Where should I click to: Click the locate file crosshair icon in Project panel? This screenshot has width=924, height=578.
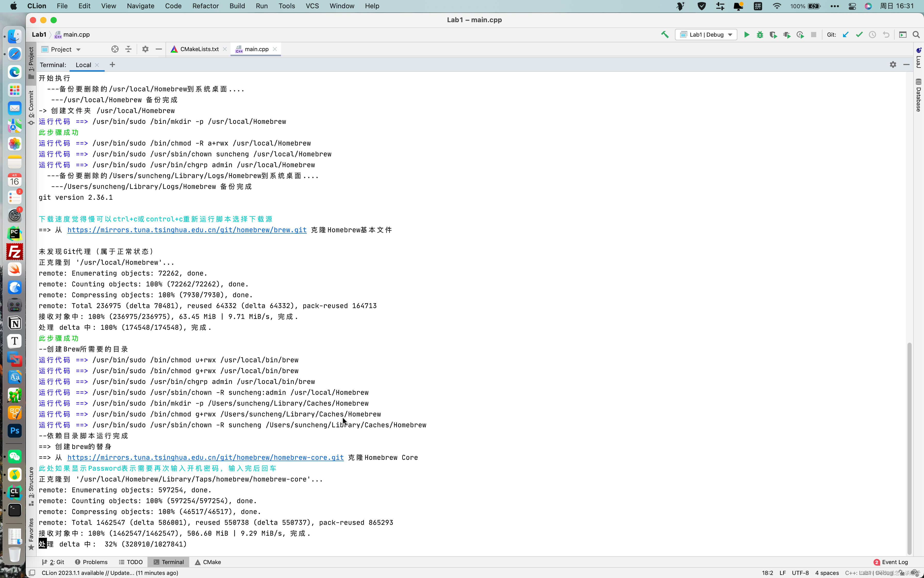115,49
